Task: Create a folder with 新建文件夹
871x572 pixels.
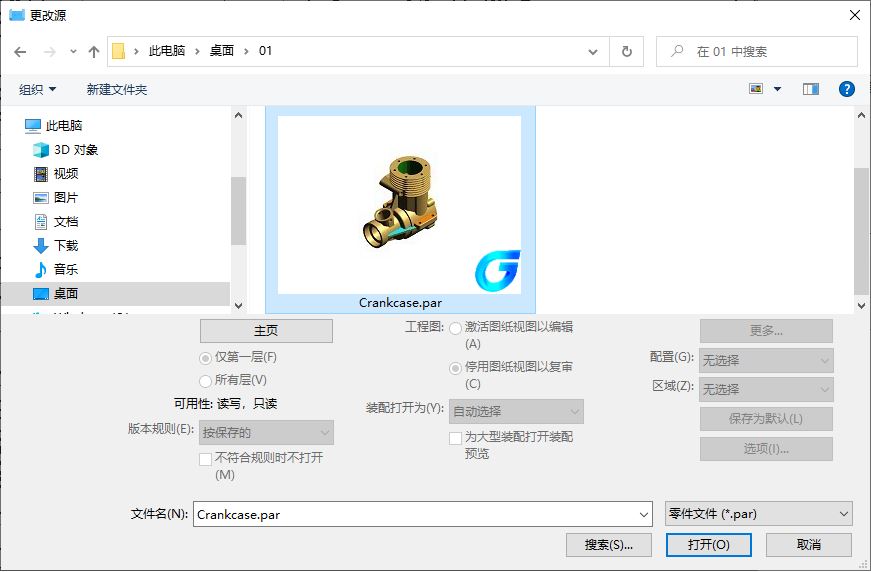Action: pos(117,89)
